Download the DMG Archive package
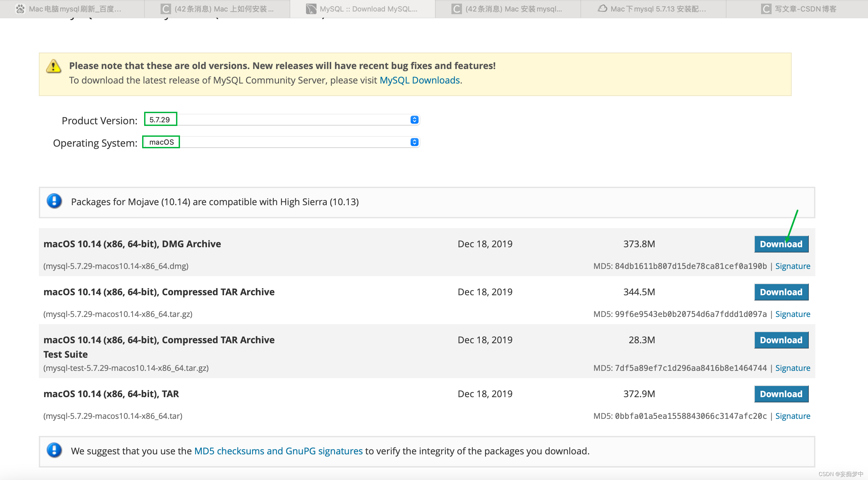 click(x=781, y=244)
